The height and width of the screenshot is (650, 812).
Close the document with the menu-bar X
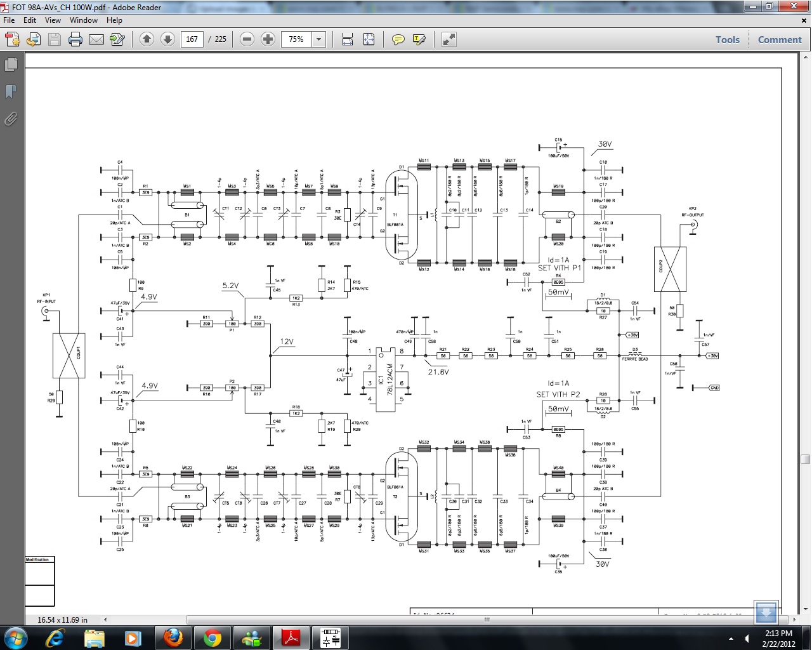pos(804,20)
